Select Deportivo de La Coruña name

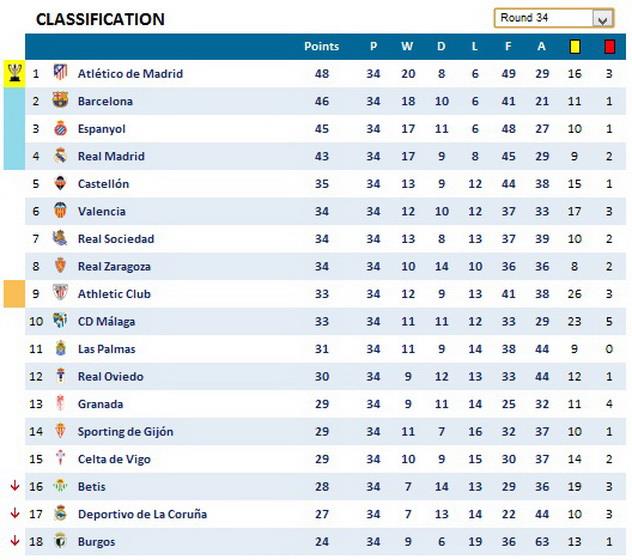(142, 514)
